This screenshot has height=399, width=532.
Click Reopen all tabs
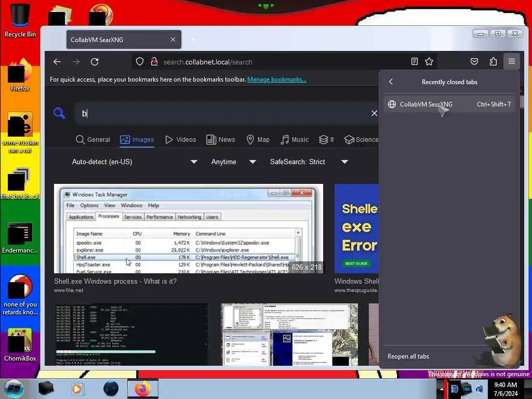pos(408,356)
